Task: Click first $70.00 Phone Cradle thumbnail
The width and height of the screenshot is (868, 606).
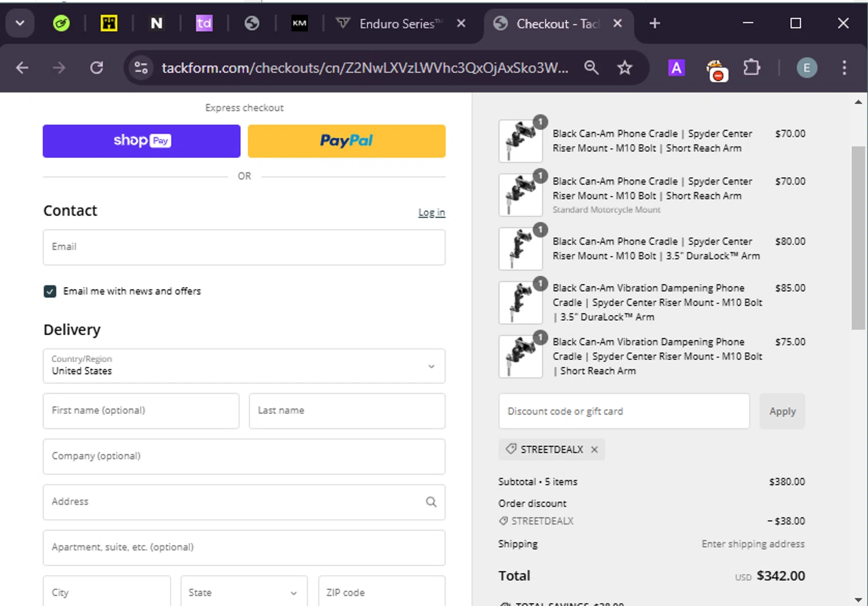Action: pos(521,141)
